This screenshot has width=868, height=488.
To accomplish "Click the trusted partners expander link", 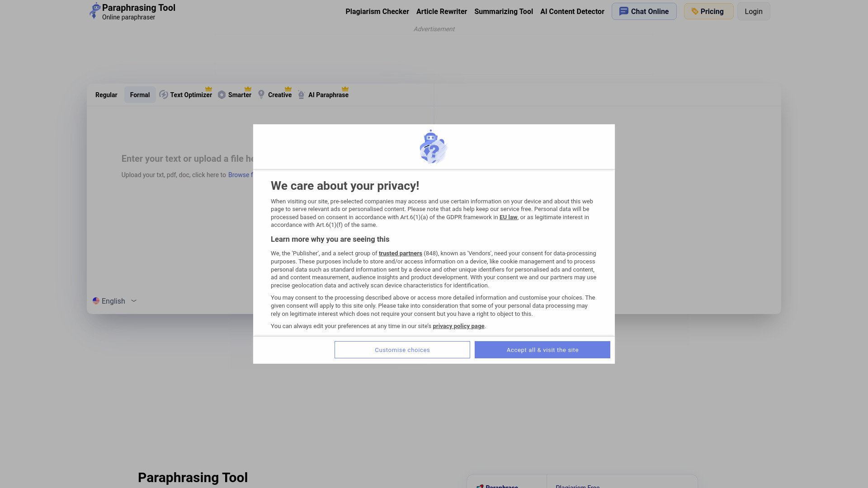I will 400,253.
